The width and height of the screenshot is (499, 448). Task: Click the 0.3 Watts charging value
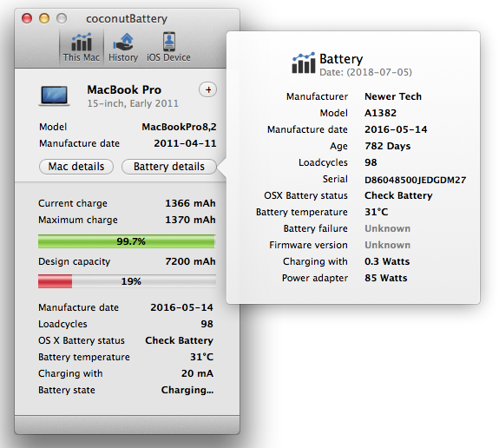point(387,261)
